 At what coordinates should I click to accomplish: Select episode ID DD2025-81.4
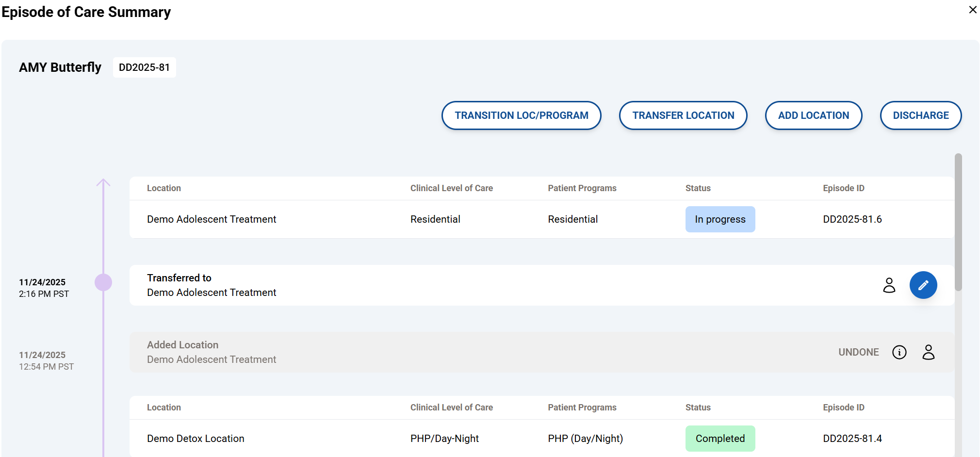[852, 439]
